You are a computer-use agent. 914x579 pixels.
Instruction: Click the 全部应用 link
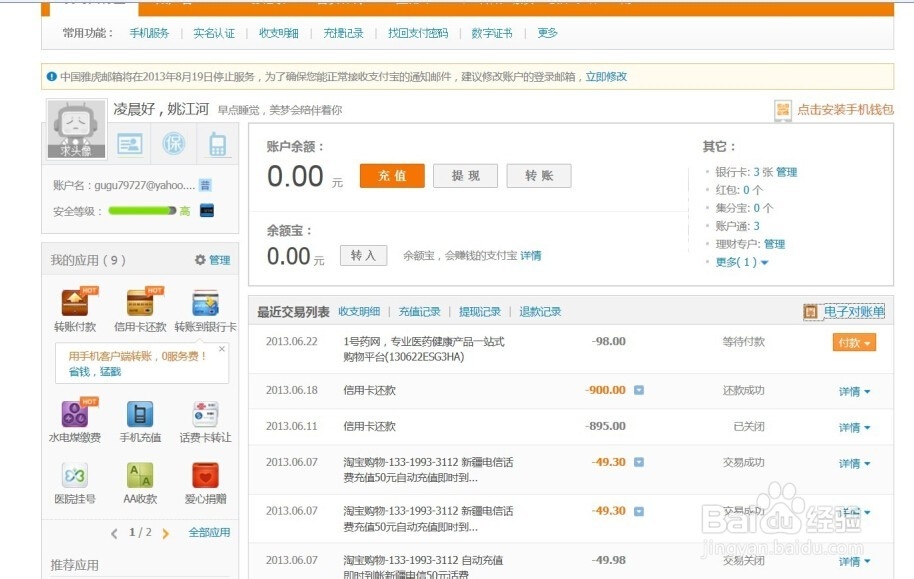[209, 532]
